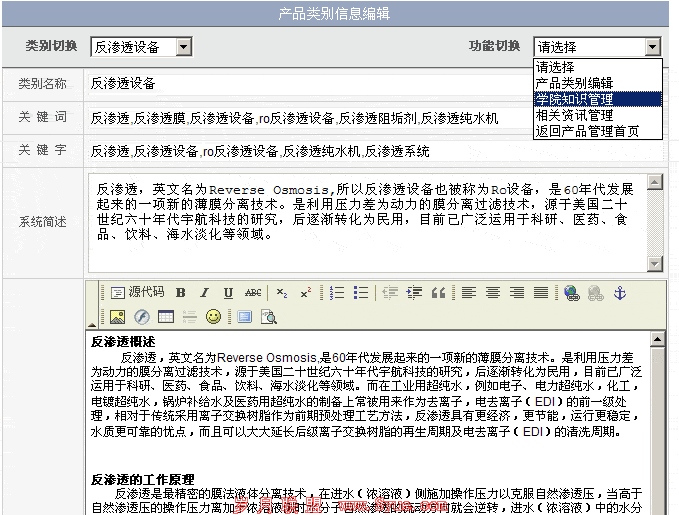The height and width of the screenshot is (515, 679).
Task: Collapse the 功能切换 dropdown arrow
Action: (652, 47)
